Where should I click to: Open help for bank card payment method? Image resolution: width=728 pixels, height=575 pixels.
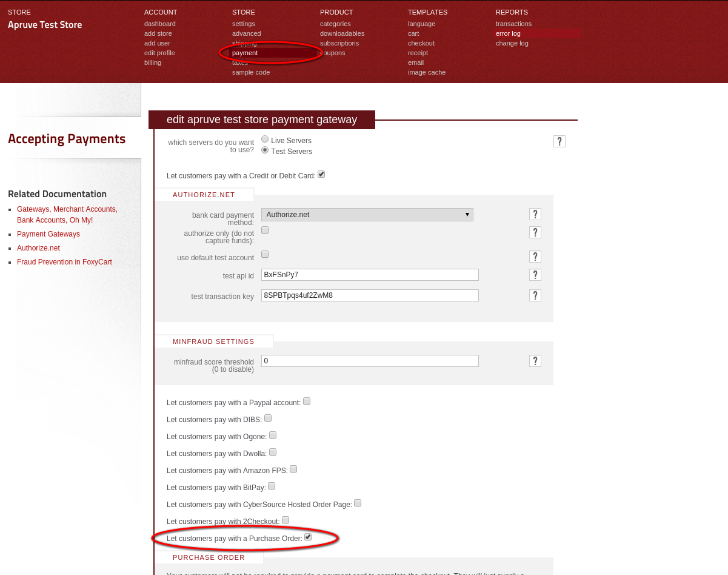tap(535, 214)
